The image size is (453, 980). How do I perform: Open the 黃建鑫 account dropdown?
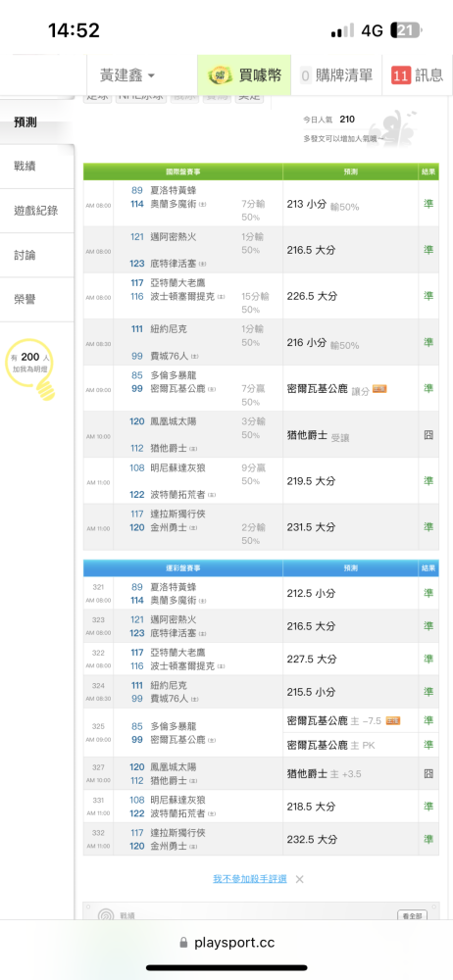128,75
